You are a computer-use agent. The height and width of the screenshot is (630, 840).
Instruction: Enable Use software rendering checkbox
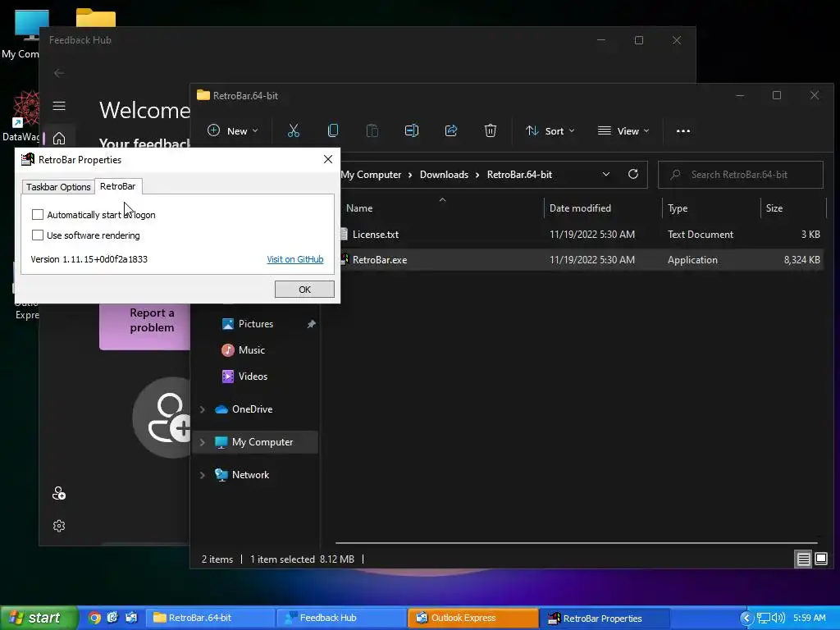click(38, 235)
